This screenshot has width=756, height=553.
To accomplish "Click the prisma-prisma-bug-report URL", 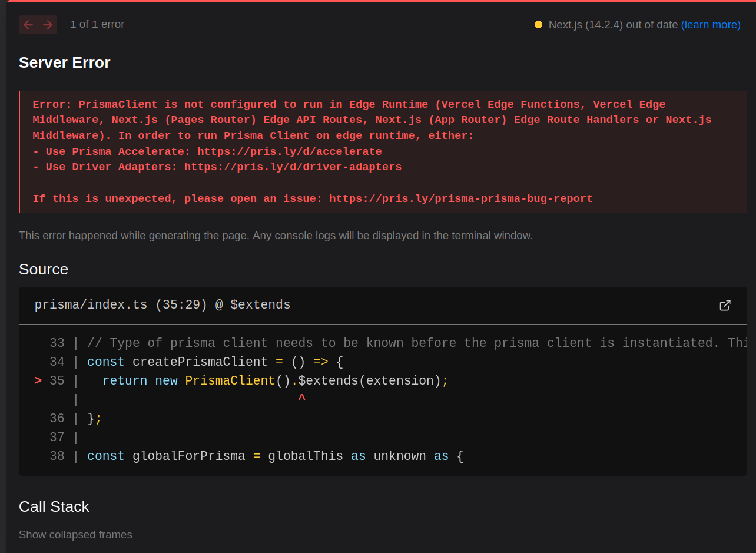I will 461,198.
